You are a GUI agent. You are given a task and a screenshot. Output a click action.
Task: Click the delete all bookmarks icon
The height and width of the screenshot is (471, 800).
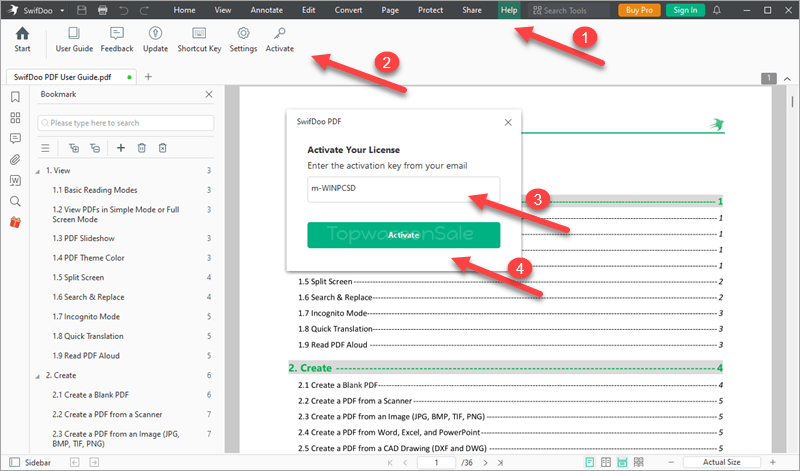tap(162, 148)
